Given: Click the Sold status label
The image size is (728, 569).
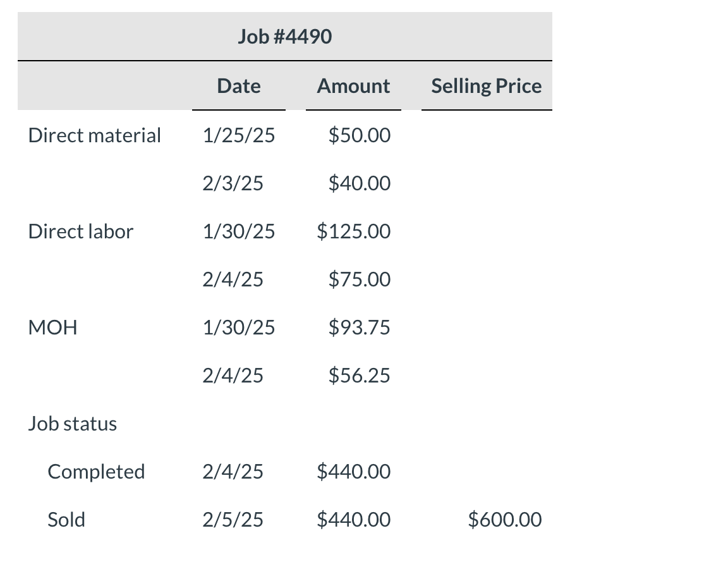Looking at the screenshot, I should click(66, 520).
